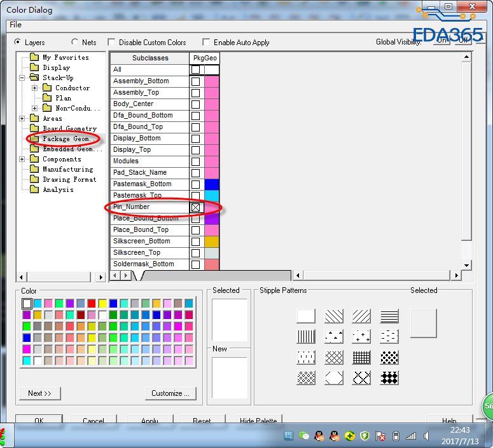Open the green shield security tray icon
493x448 pixels.
365,436
